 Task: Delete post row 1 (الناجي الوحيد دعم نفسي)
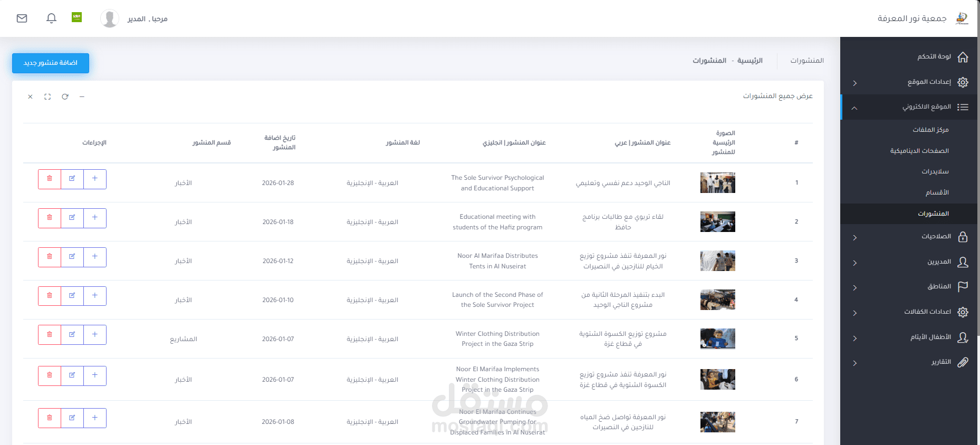click(50, 179)
